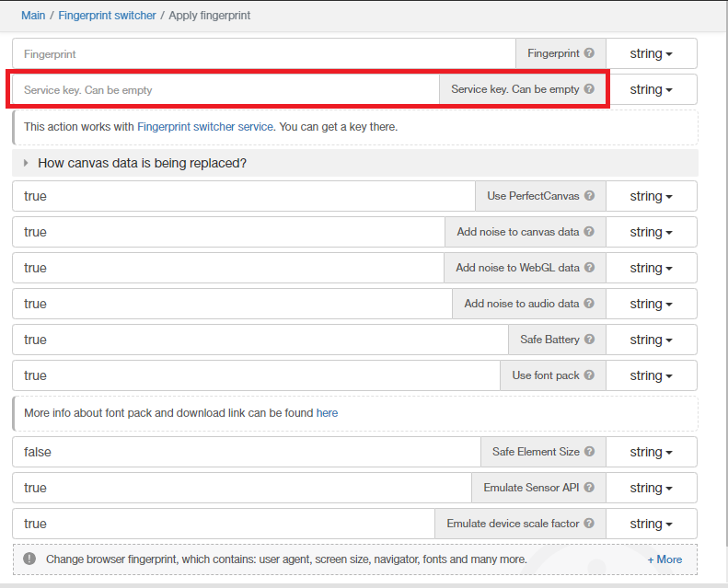728x588 pixels.
Task: Click help icon for Add noise to WebGL data
Action: (589, 268)
